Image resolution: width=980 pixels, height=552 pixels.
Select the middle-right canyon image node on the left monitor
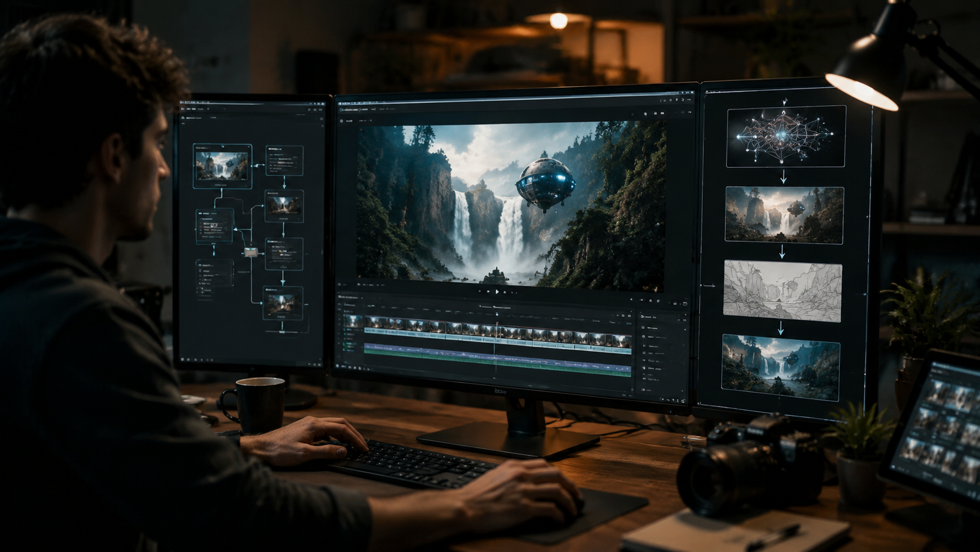[284, 206]
